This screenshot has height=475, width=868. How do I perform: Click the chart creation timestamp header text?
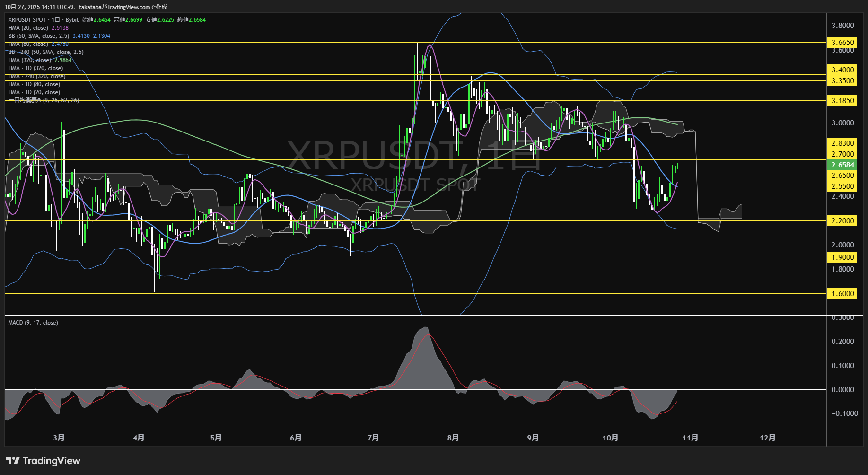(86, 7)
